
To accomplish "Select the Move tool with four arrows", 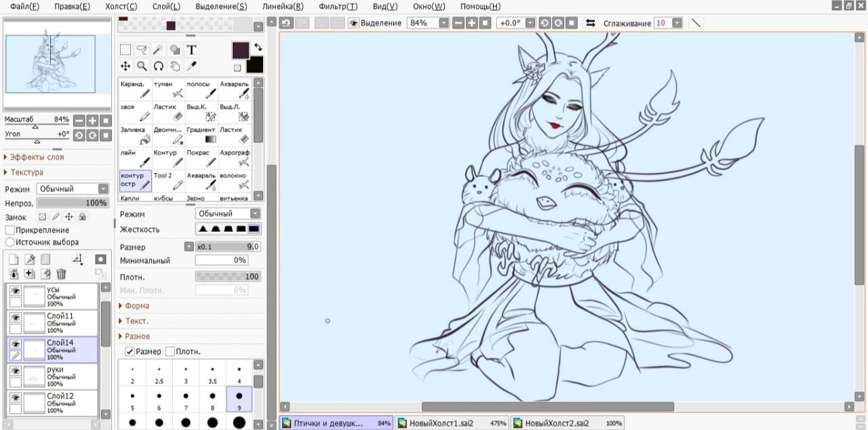I will click(x=125, y=66).
